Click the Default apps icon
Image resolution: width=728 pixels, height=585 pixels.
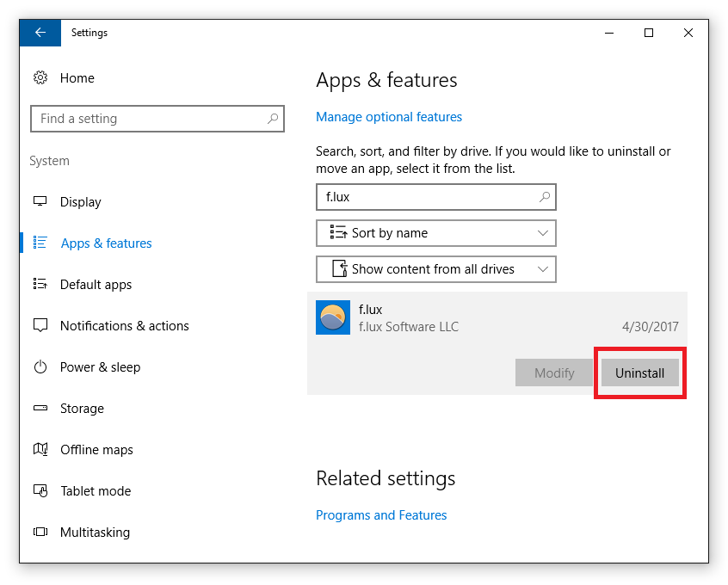pyautogui.click(x=40, y=284)
